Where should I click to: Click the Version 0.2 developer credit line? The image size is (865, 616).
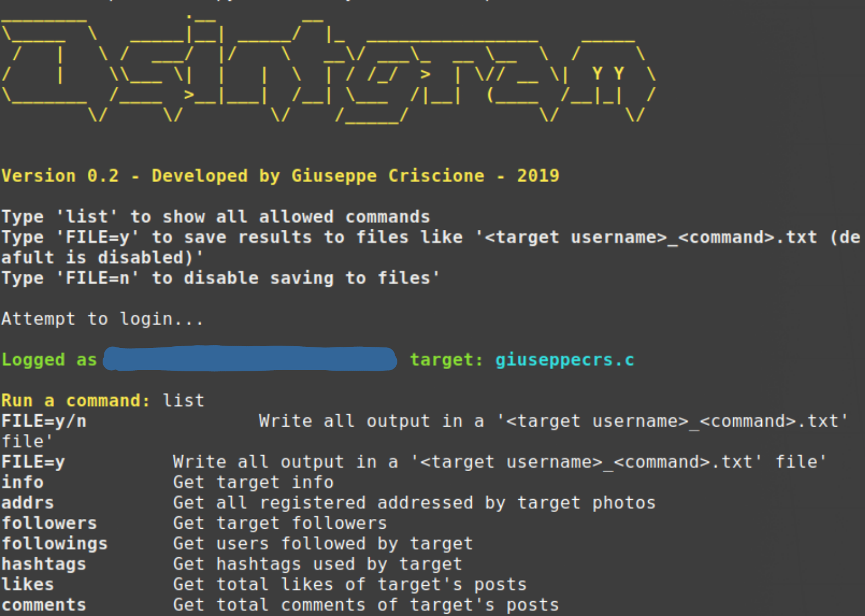tap(280, 176)
